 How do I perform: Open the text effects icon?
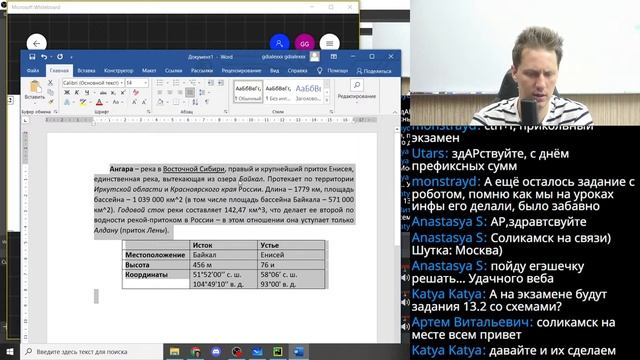tap(67, 102)
